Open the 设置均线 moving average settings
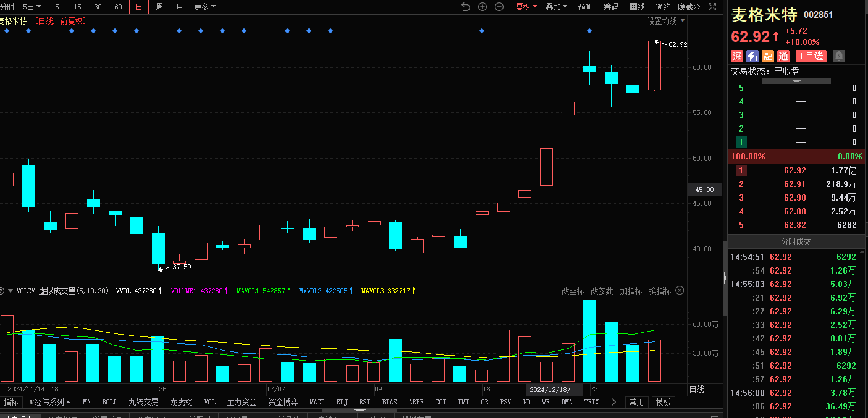This screenshot has width=868, height=418. click(666, 21)
